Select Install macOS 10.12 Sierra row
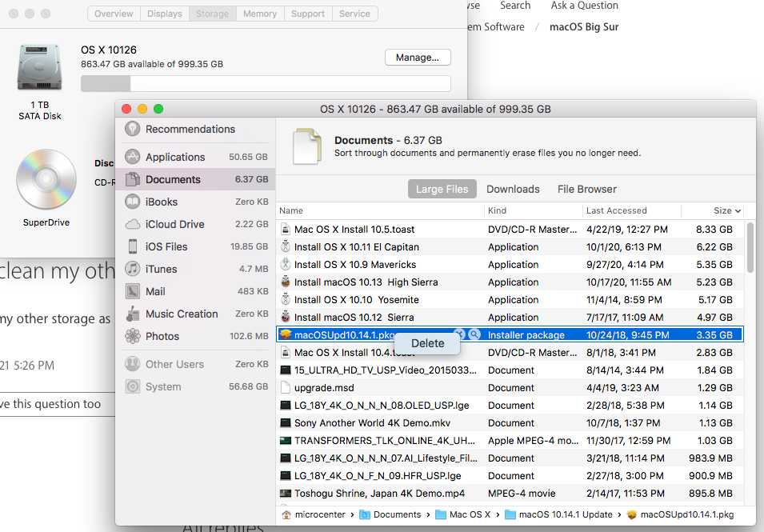This screenshot has height=532, width=764. [x=510, y=317]
